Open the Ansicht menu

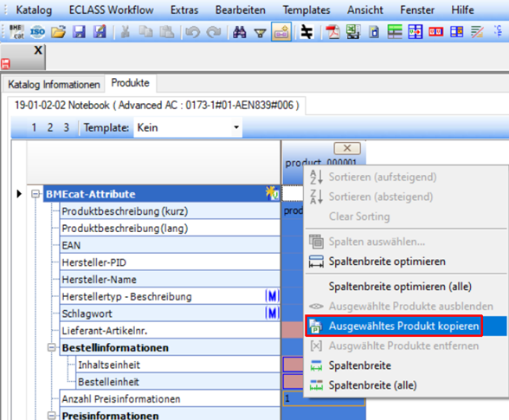pyautogui.click(x=365, y=10)
